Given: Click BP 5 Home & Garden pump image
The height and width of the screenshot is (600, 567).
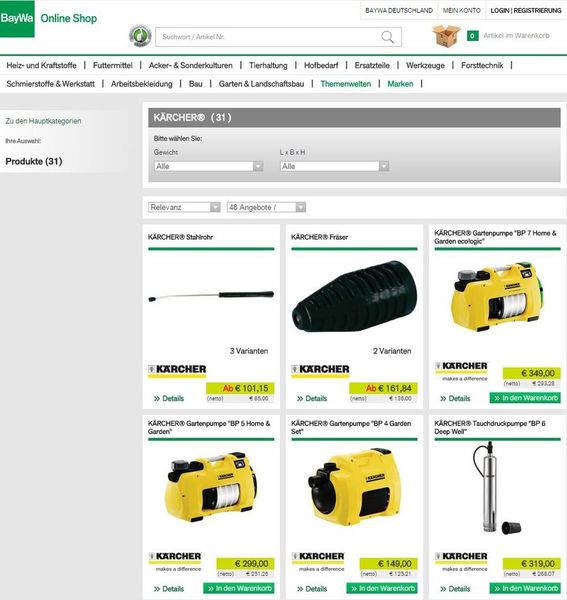Looking at the screenshot, I should pyautogui.click(x=211, y=486).
